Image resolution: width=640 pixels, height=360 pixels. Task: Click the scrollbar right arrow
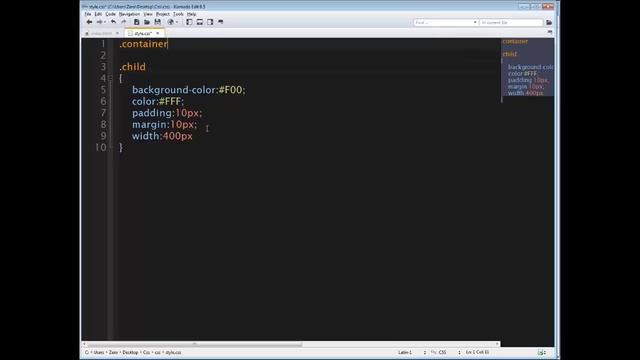pyautogui.click(x=497, y=344)
